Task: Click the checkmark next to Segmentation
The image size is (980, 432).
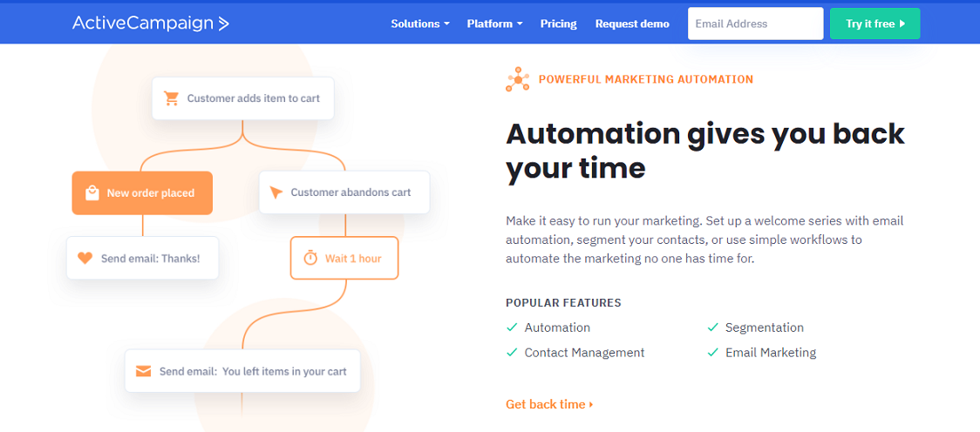Action: [x=712, y=327]
